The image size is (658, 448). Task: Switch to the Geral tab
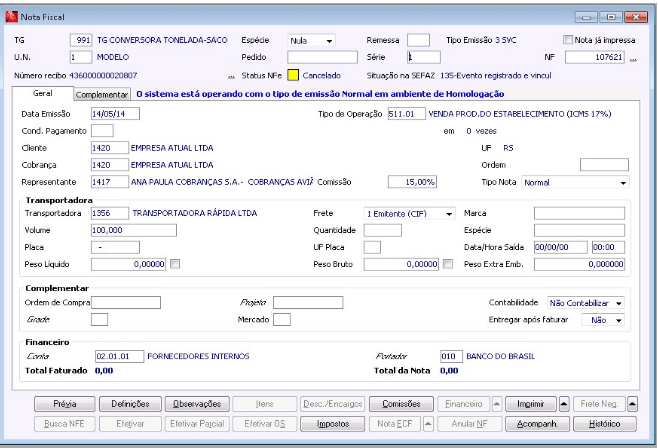pyautogui.click(x=43, y=94)
